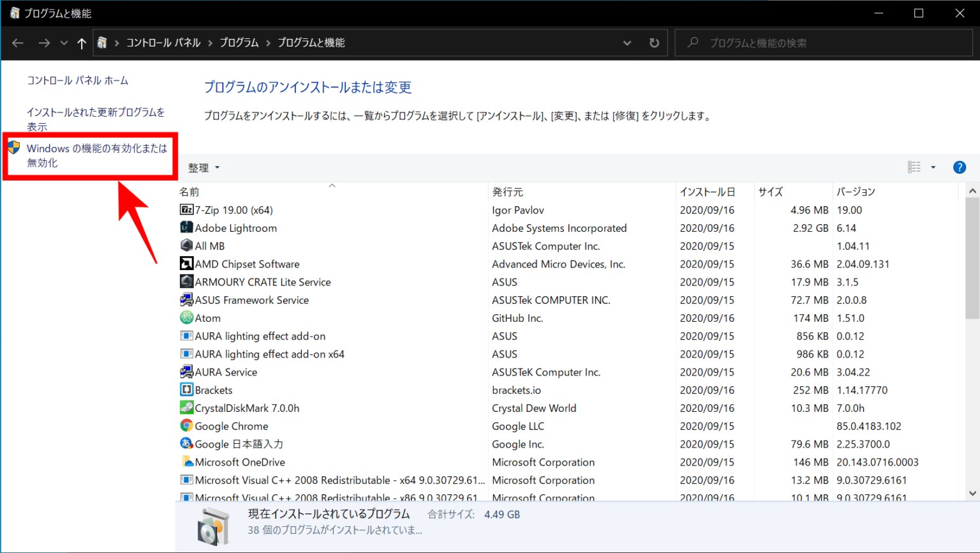This screenshot has width=980, height=553.
Task: Click the コントロール パネル ホーム link
Action: [77, 80]
